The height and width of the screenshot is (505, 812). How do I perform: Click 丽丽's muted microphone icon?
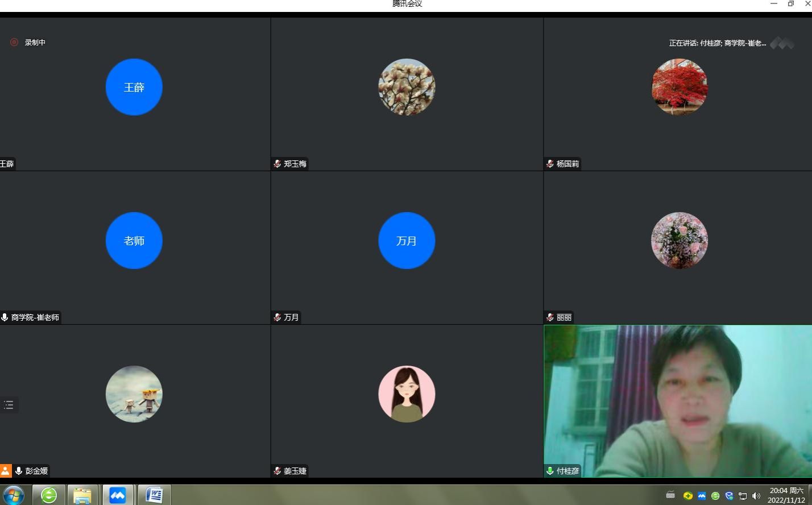550,317
